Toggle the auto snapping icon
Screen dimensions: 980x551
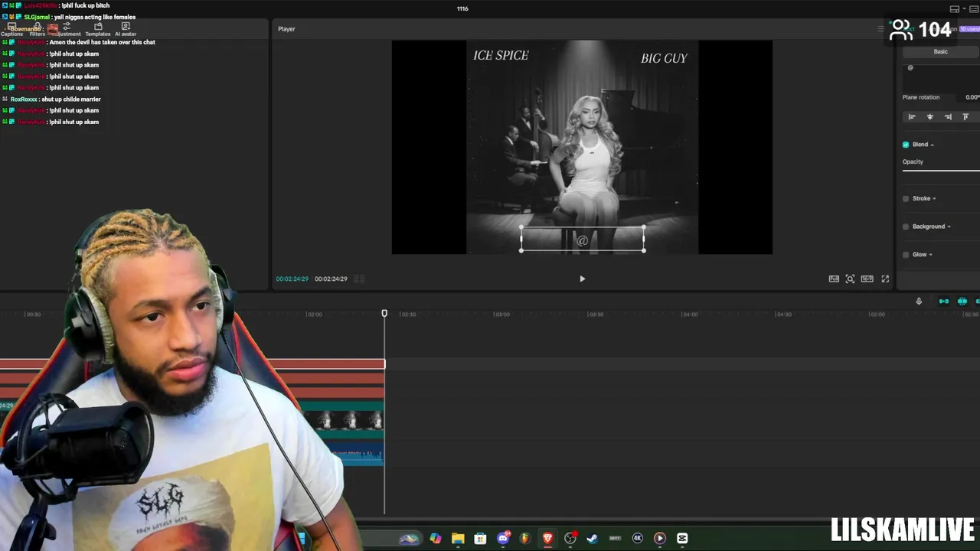coord(962,302)
